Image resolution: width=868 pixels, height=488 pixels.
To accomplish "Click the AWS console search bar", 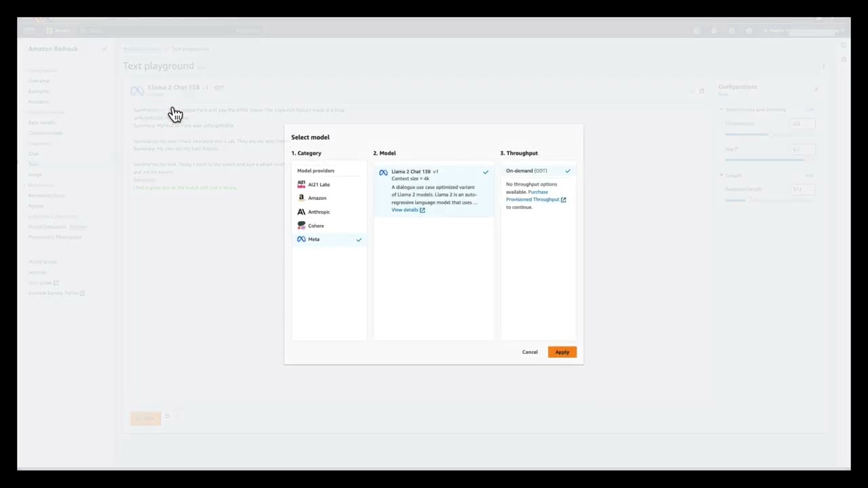I will (x=170, y=30).
